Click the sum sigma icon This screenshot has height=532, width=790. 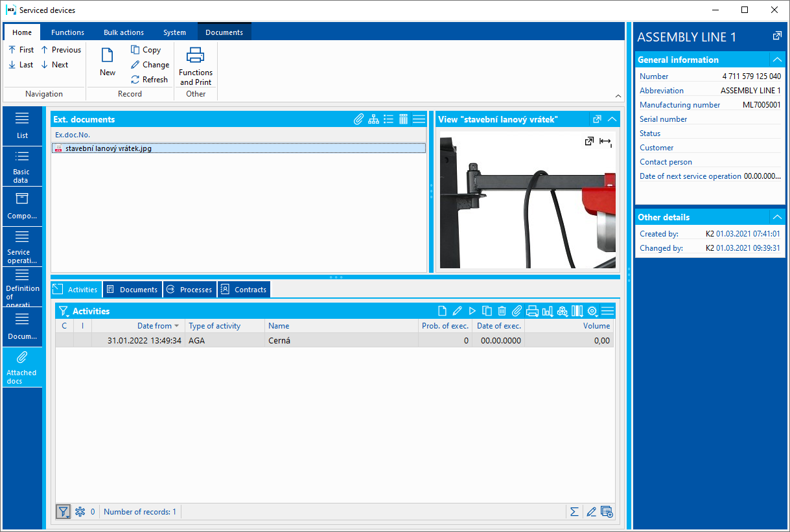pyautogui.click(x=574, y=512)
